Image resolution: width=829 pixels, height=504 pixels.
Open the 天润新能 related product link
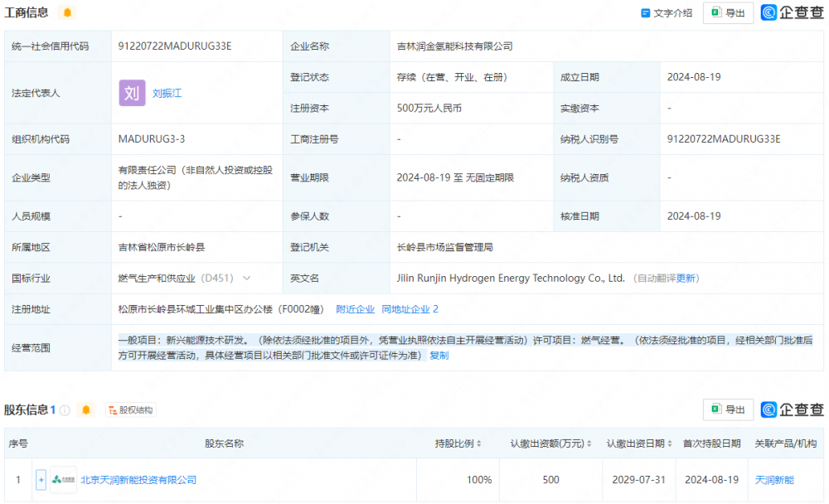[x=774, y=480]
